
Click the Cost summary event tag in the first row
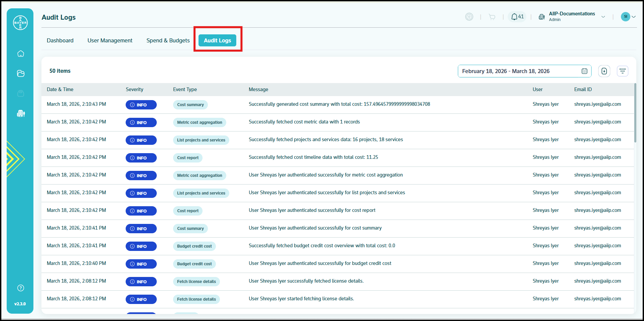point(190,105)
